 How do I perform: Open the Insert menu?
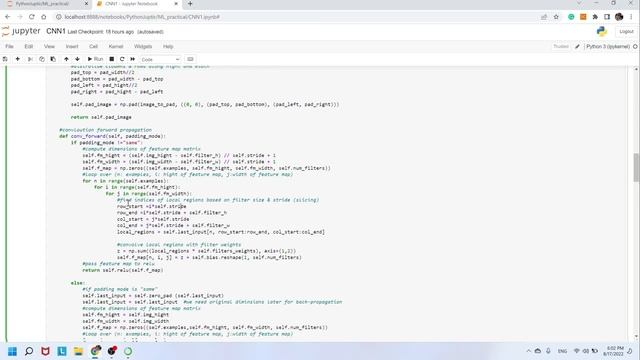tap(72, 47)
